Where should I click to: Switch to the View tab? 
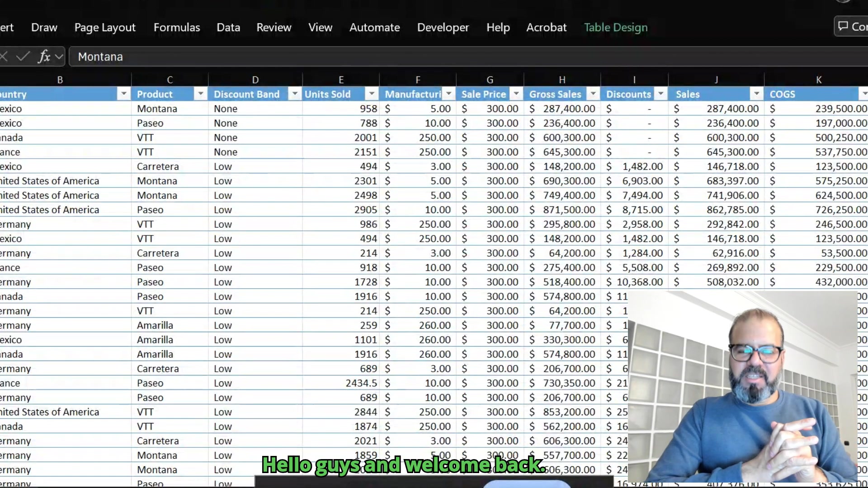coord(320,28)
